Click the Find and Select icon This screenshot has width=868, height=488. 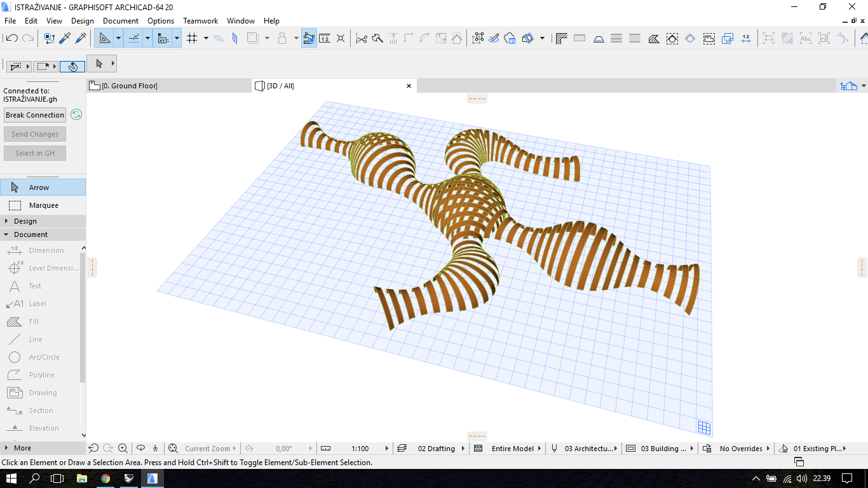click(x=49, y=38)
